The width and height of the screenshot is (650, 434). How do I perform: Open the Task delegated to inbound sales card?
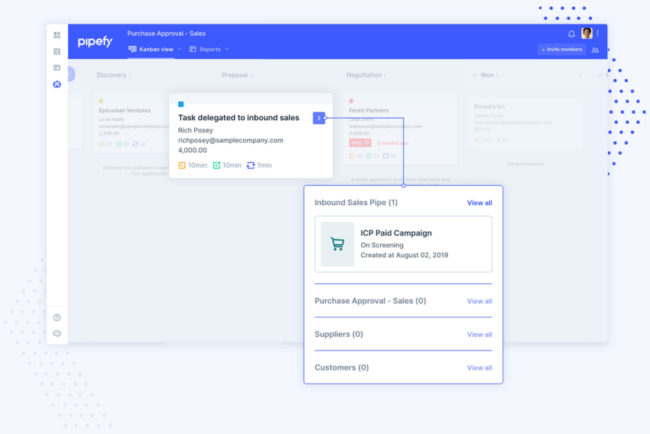[251, 136]
